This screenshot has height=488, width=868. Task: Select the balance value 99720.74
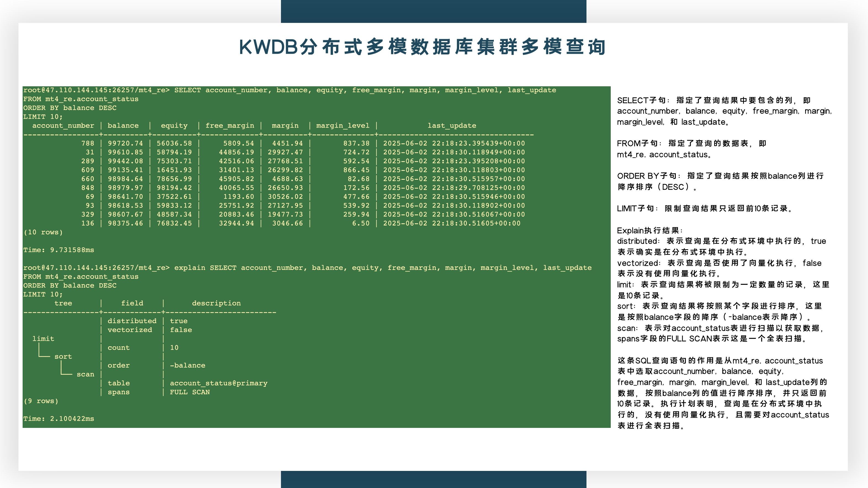[x=125, y=144]
